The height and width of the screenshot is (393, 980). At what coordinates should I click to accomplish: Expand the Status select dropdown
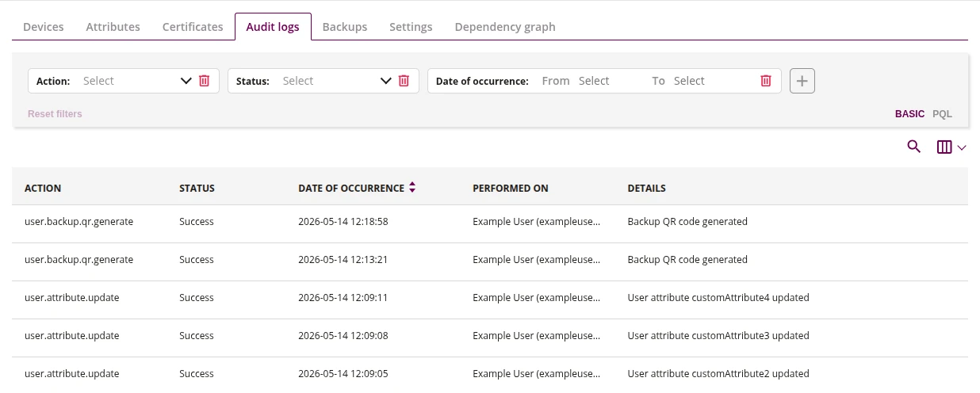(386, 81)
